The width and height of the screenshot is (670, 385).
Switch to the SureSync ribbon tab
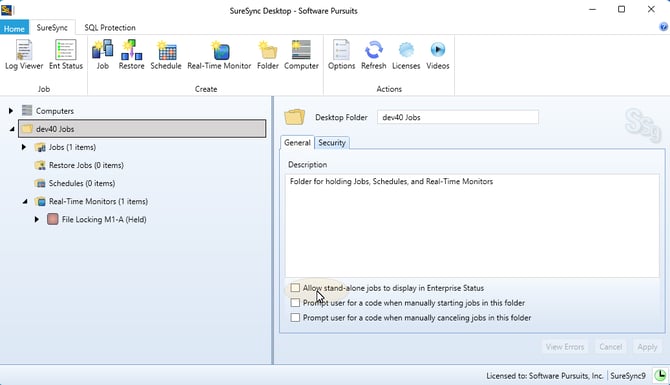[x=52, y=27]
